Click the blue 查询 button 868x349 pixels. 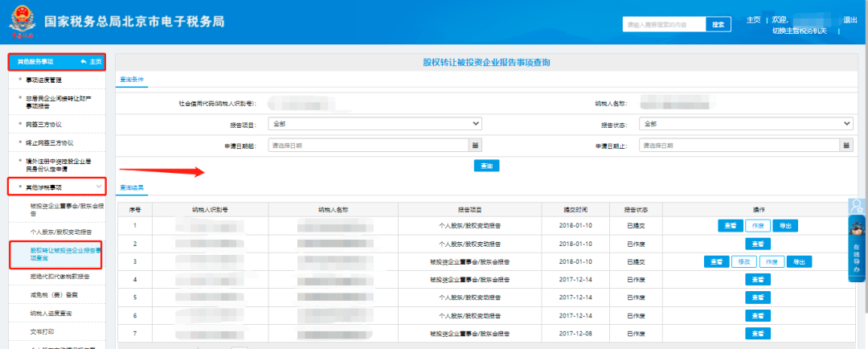(x=485, y=165)
